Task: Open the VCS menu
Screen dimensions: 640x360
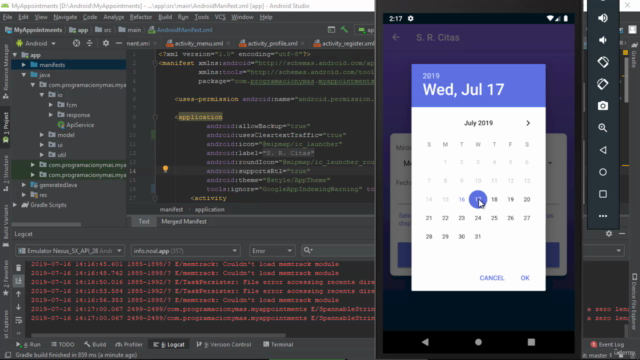Action: tap(220, 17)
